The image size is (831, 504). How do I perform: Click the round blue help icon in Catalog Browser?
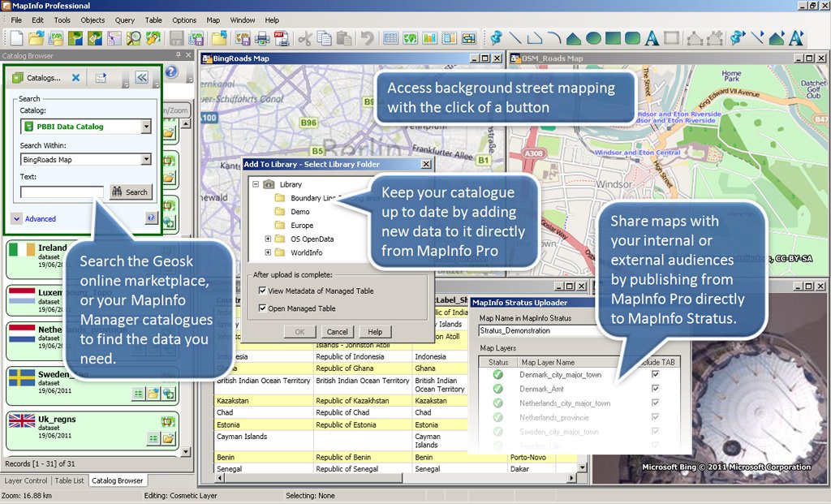[x=171, y=71]
